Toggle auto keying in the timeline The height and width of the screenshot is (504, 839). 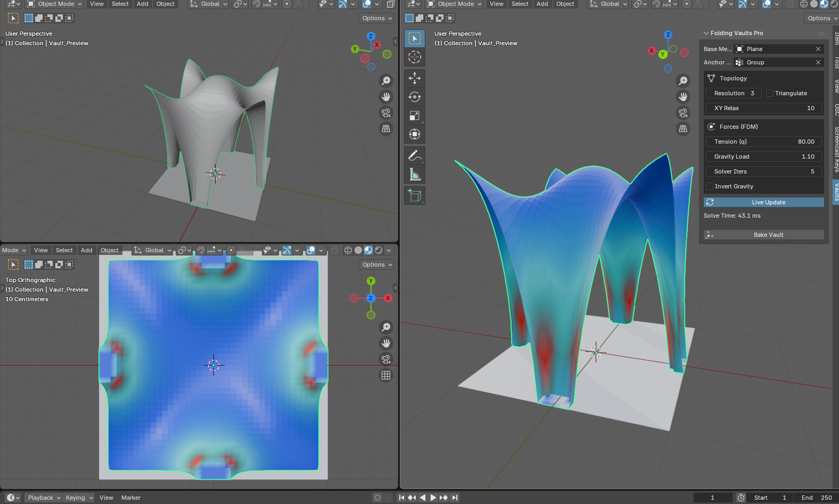click(377, 498)
